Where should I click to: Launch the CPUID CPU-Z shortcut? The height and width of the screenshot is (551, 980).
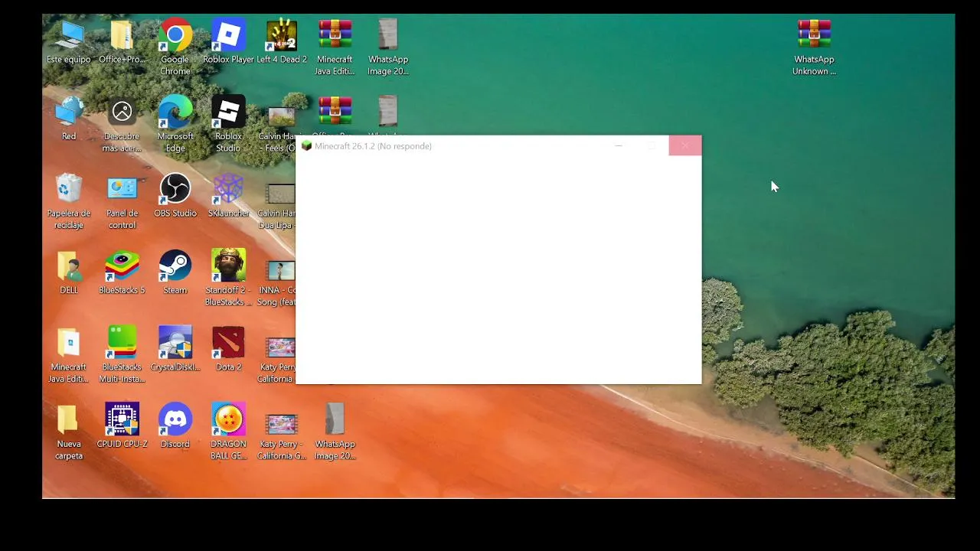[122, 426]
